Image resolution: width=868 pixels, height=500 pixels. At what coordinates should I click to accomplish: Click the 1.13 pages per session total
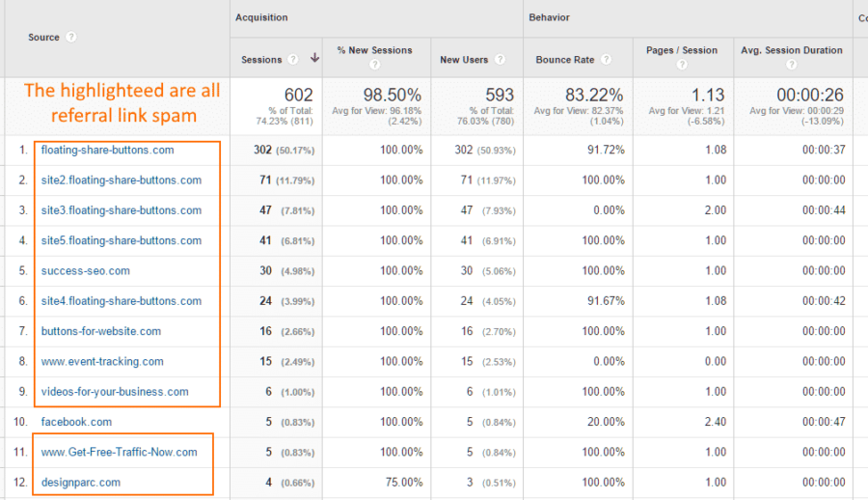tap(708, 95)
